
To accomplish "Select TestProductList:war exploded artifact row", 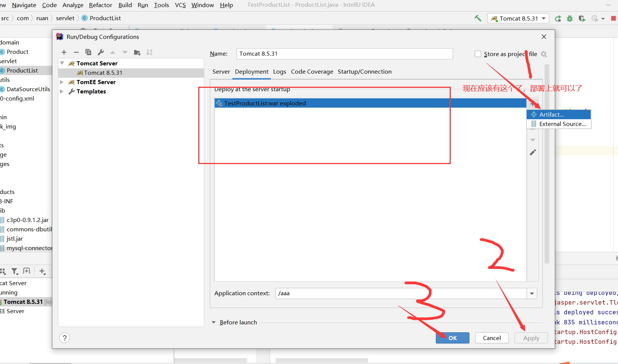I will (370, 103).
